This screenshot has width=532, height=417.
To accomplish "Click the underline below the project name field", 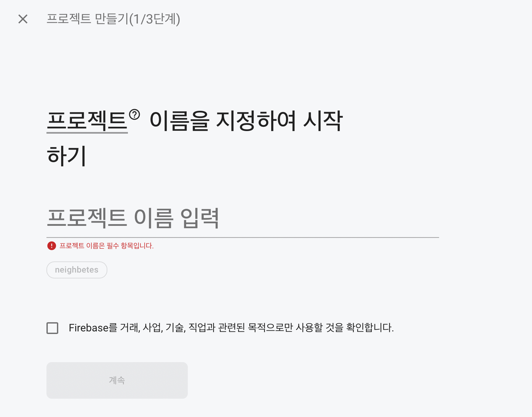I will coord(243,238).
